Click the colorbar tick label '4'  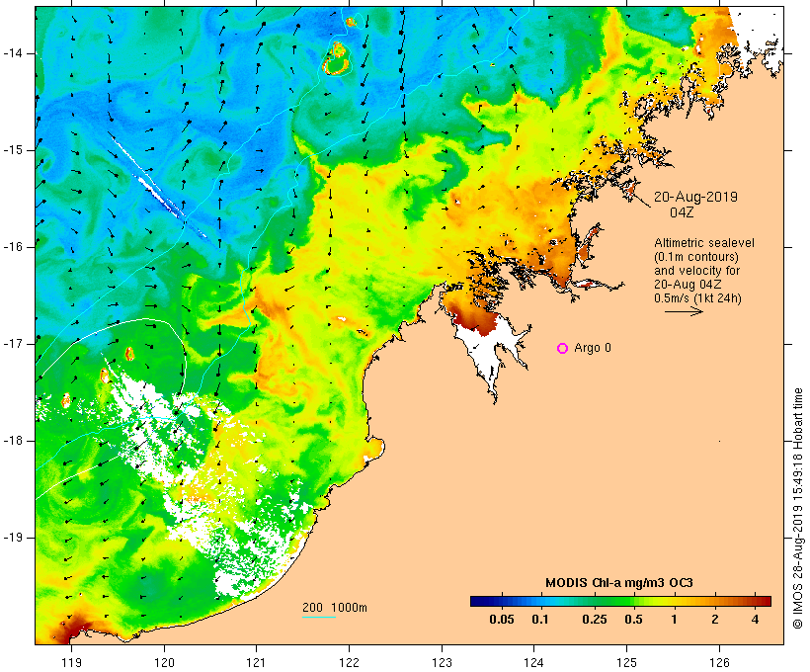[756, 620]
